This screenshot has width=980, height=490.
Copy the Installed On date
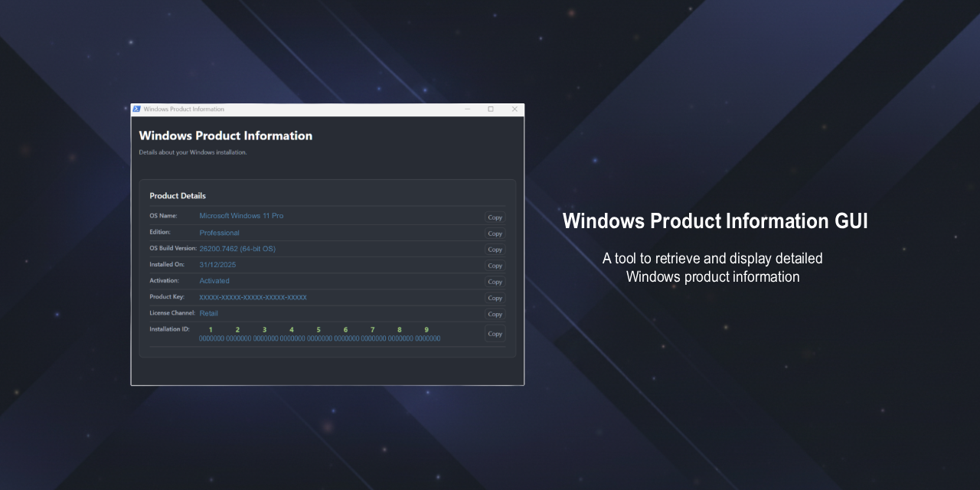click(x=494, y=265)
